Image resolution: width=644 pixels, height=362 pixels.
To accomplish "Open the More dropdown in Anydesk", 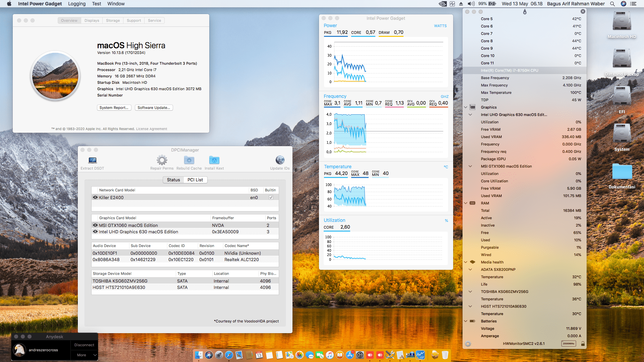I will [x=84, y=355].
